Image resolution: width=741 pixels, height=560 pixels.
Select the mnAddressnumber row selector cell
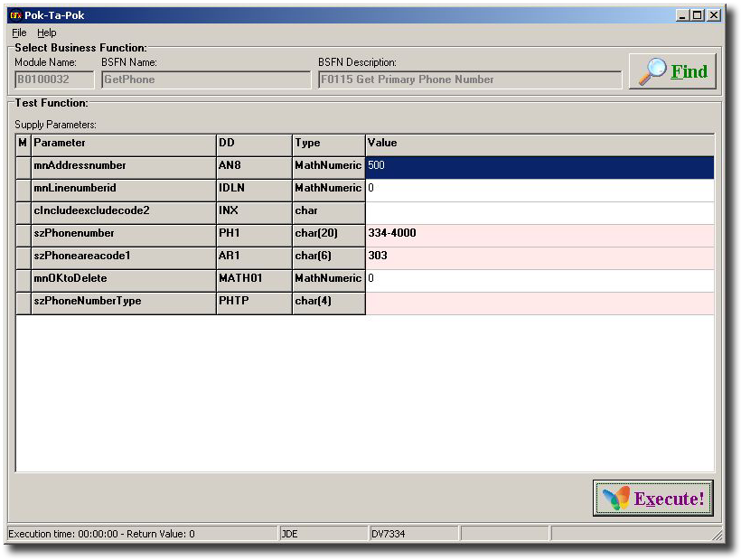tap(23, 168)
